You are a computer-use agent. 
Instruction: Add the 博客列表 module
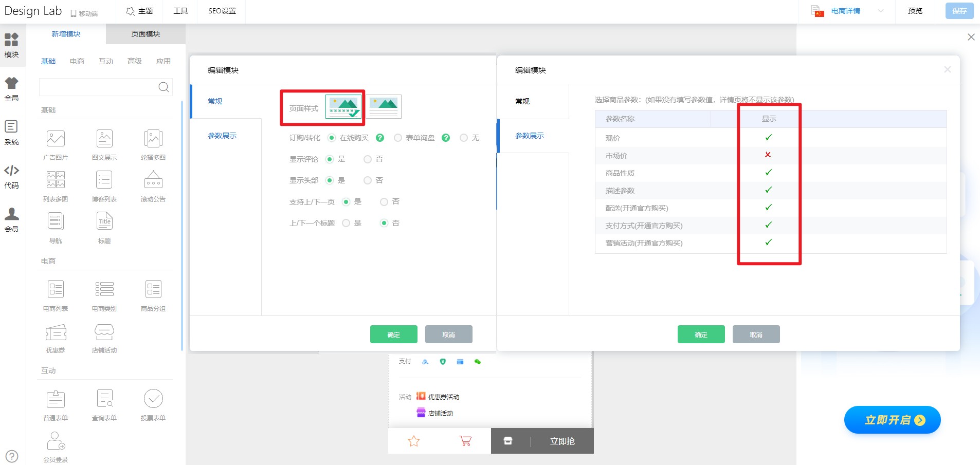[x=104, y=187]
